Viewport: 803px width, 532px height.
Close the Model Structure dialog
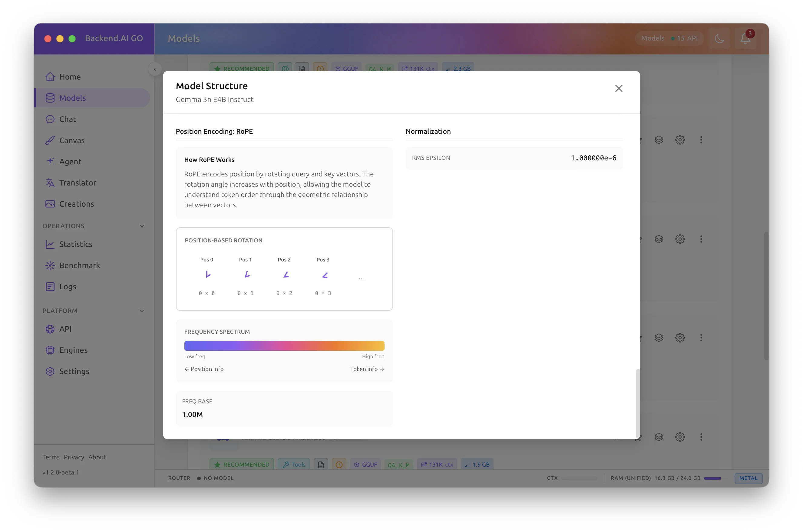[x=618, y=88]
